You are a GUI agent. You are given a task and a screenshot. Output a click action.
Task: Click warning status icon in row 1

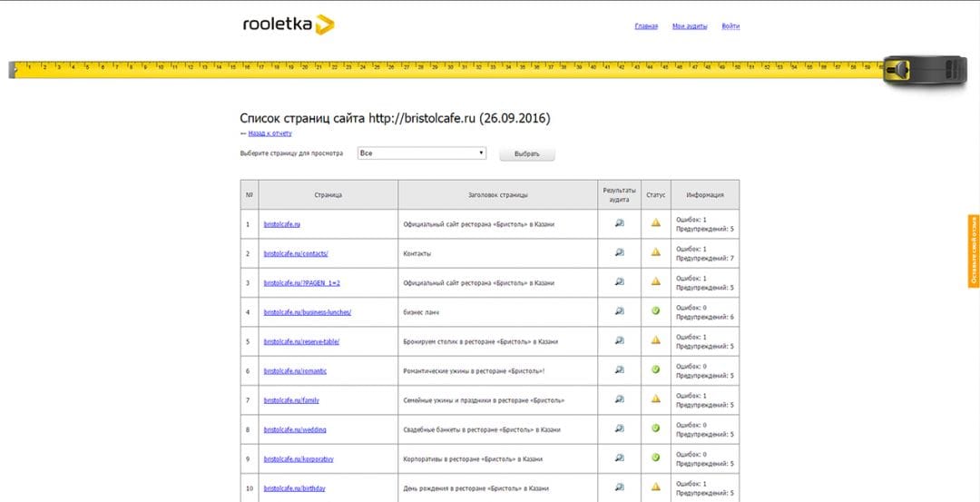[x=656, y=221]
